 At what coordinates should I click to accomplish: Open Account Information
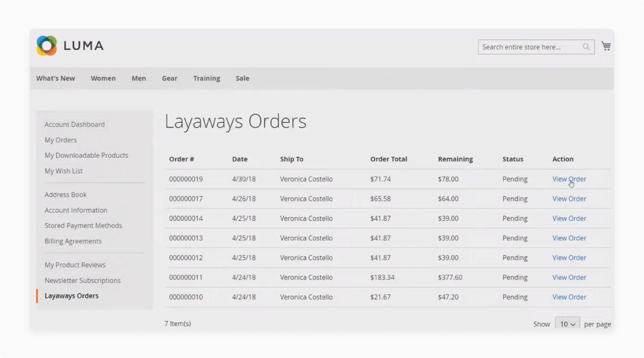(76, 210)
